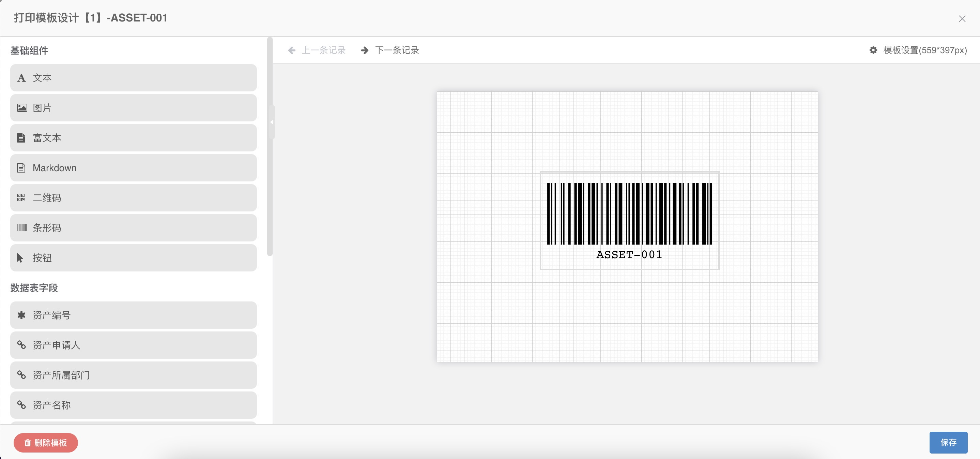This screenshot has height=459, width=980.
Task: Click the gear icon for template settings
Action: click(x=873, y=50)
